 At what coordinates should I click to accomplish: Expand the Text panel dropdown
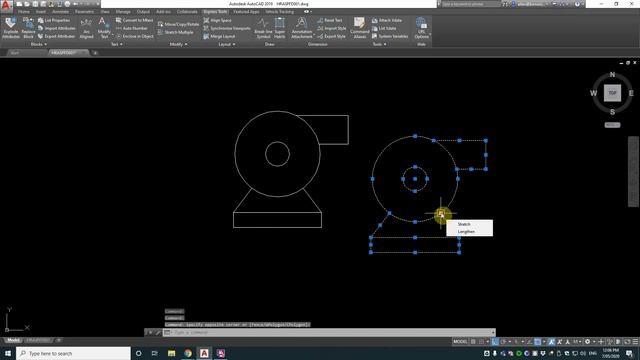116,44
